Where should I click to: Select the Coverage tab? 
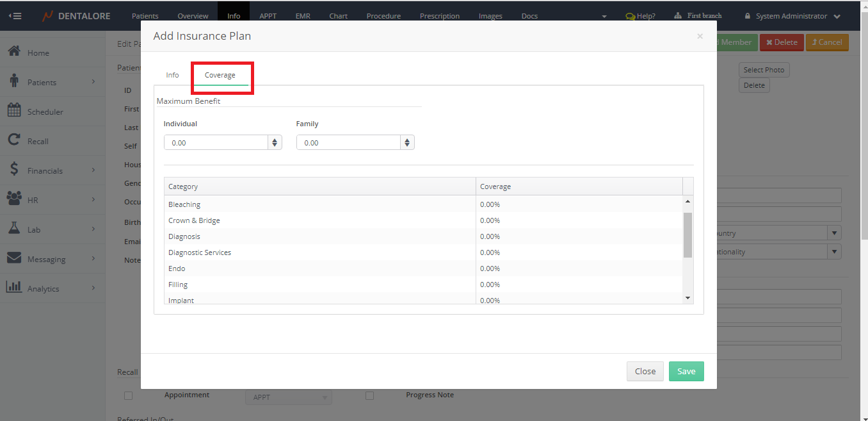(x=220, y=75)
